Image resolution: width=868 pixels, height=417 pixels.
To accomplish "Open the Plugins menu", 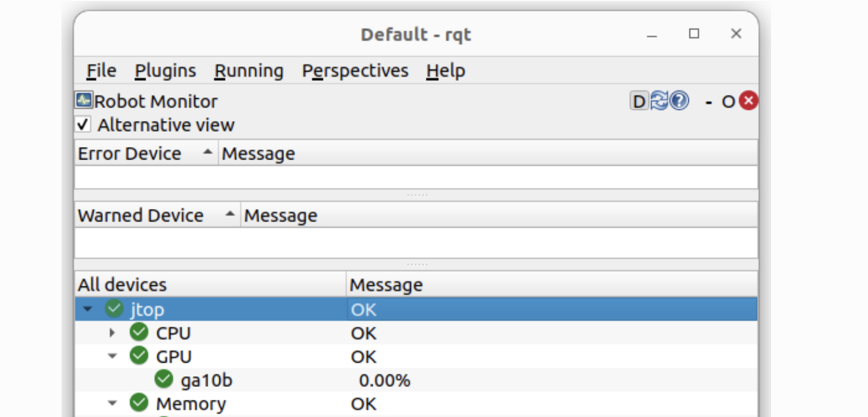I will [x=165, y=71].
